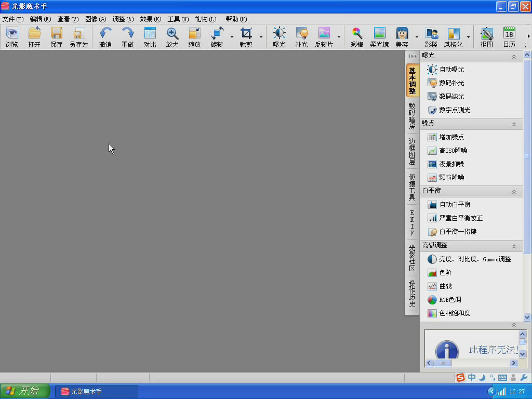
Task: Open 风格化 dropdown arrow
Action: coord(468,37)
